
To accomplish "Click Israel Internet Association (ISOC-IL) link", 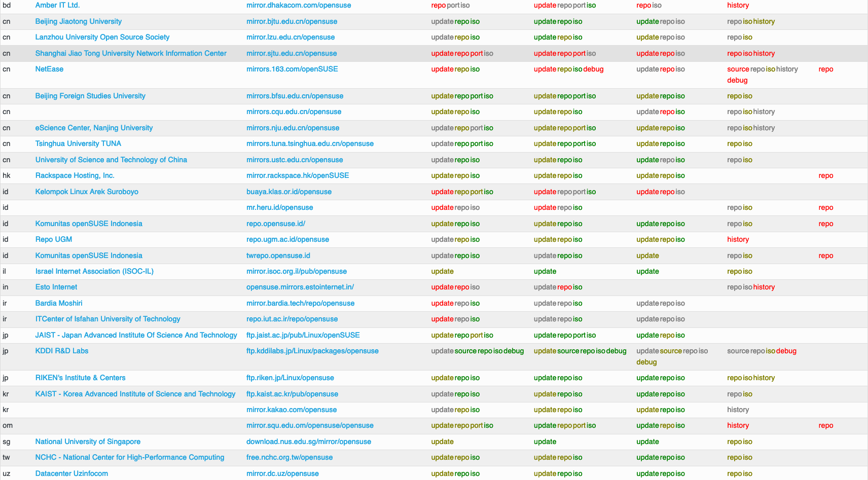I will pos(94,272).
